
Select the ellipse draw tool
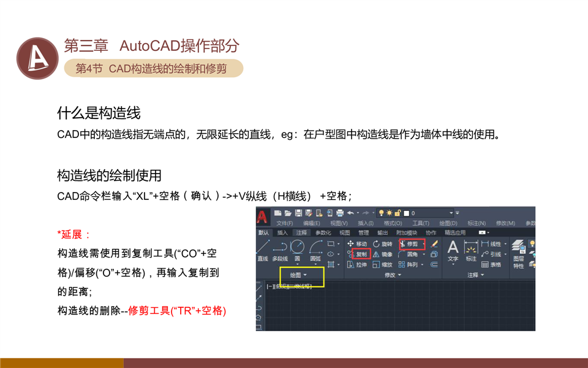click(x=330, y=254)
